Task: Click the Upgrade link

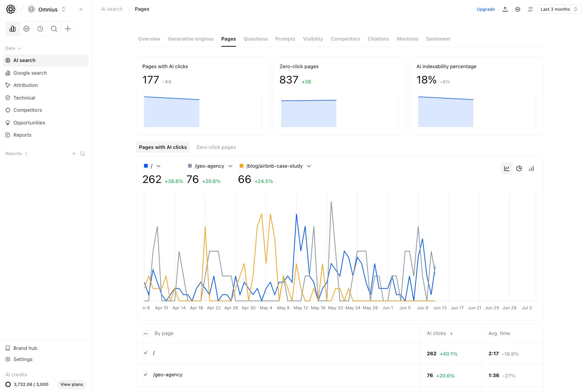Action: tap(485, 9)
